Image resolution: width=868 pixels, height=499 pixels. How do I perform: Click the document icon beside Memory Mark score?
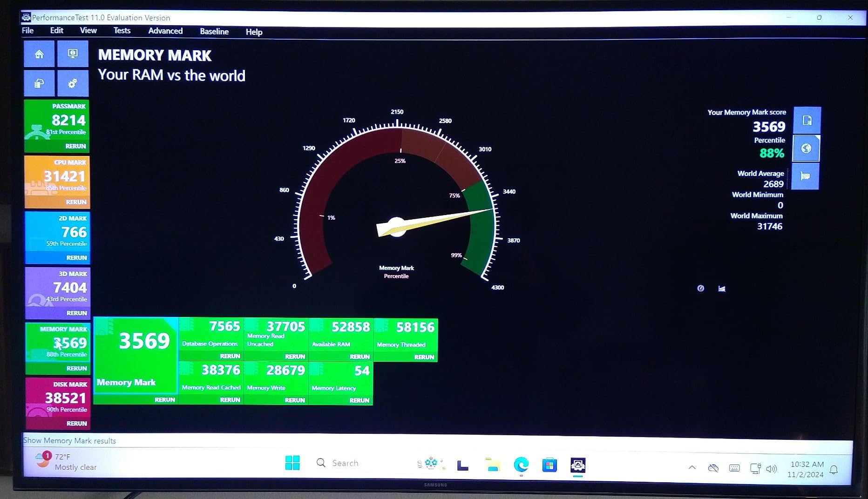coord(807,121)
